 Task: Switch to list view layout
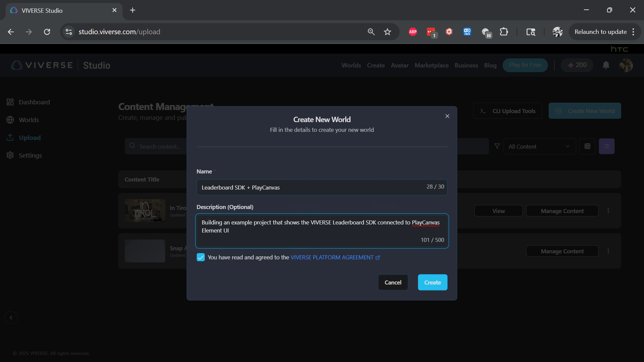coord(606,146)
